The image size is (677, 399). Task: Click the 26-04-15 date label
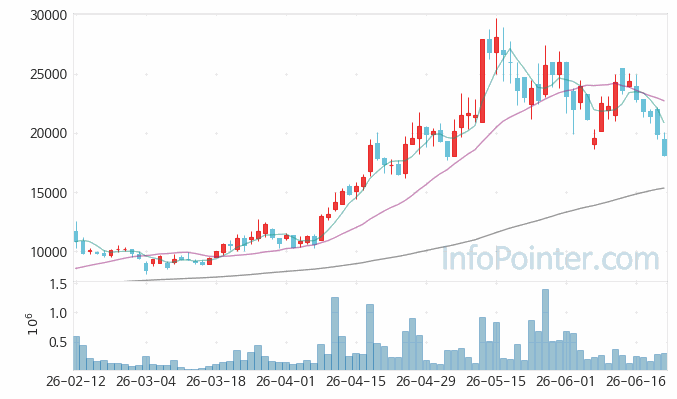click(356, 382)
